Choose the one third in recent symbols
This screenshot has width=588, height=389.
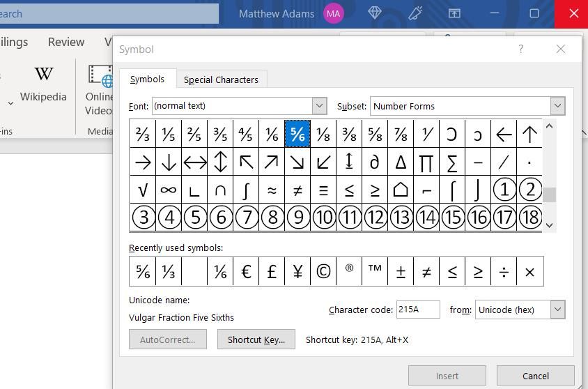click(x=169, y=271)
